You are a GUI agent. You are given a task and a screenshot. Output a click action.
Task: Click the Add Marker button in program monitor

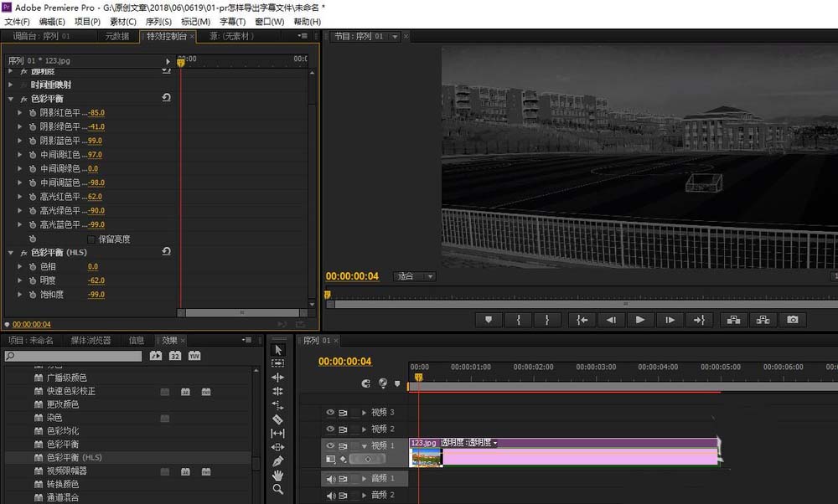coord(488,320)
